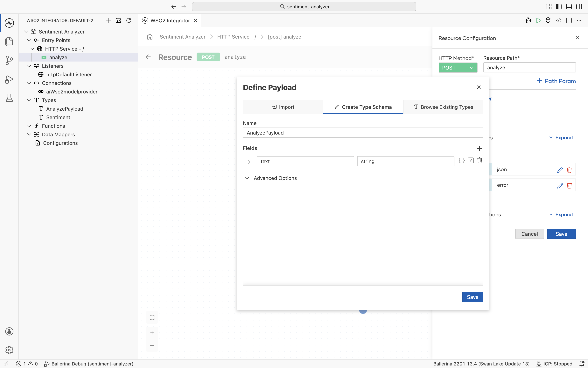Screen dimensions: 588x368
Task: Click the green Run play icon in editor toolbar
Action: tap(538, 20)
